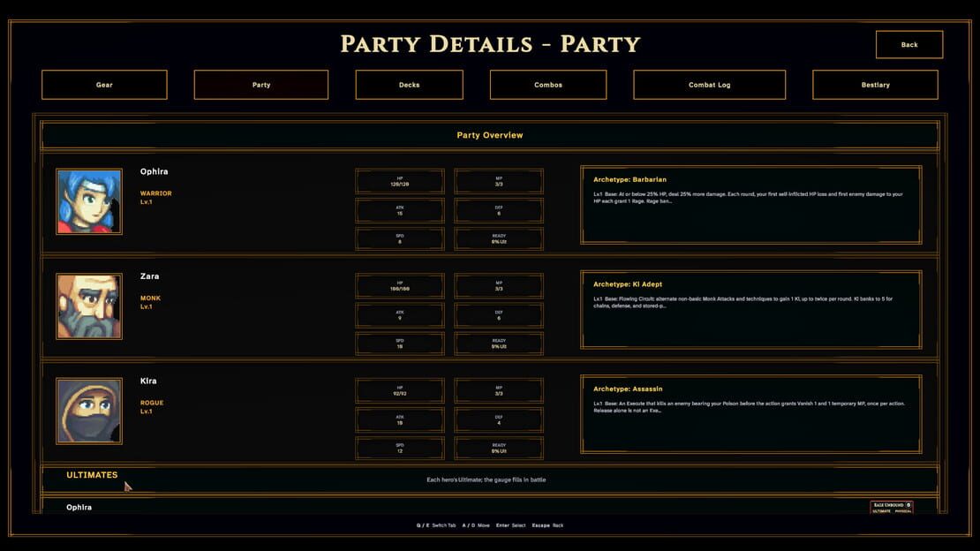Go to the Combos tab

pos(548,85)
